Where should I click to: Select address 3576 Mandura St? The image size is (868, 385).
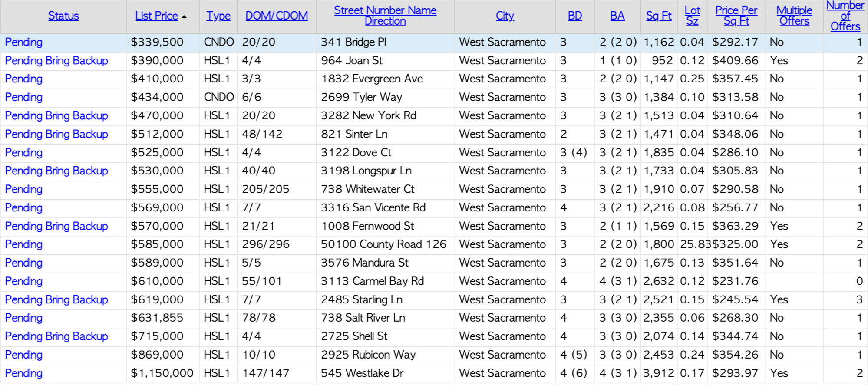365,263
